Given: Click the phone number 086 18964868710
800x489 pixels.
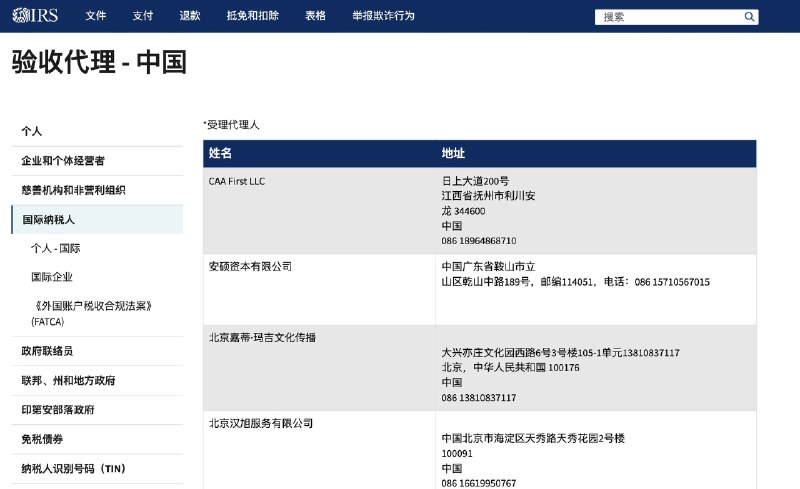Looking at the screenshot, I should coord(479,240).
